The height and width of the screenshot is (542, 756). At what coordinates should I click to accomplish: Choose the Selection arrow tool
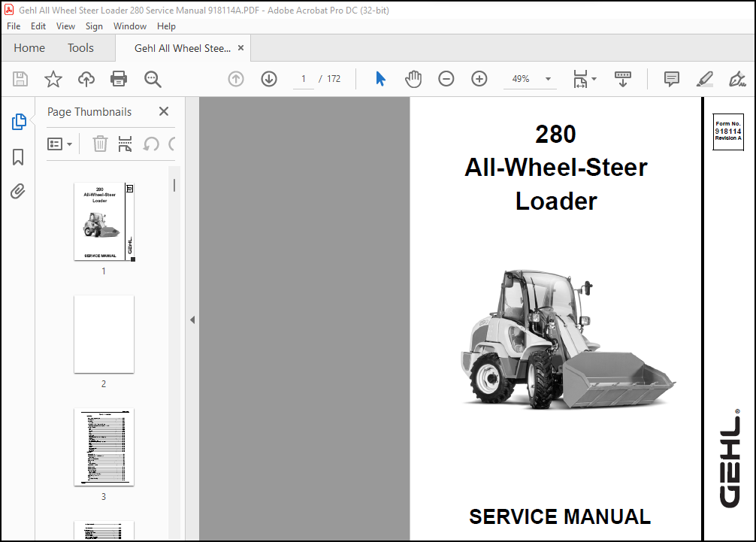click(x=380, y=79)
